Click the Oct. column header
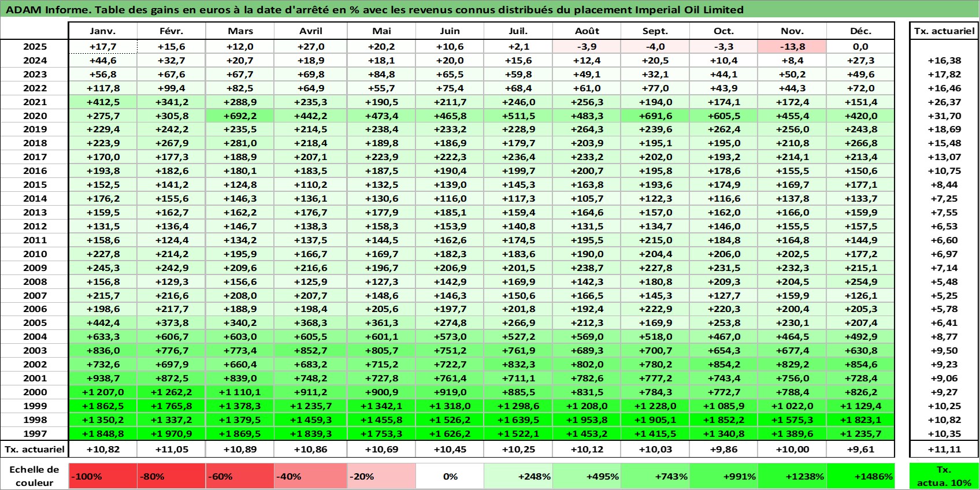The width and height of the screenshot is (980, 490). click(723, 31)
